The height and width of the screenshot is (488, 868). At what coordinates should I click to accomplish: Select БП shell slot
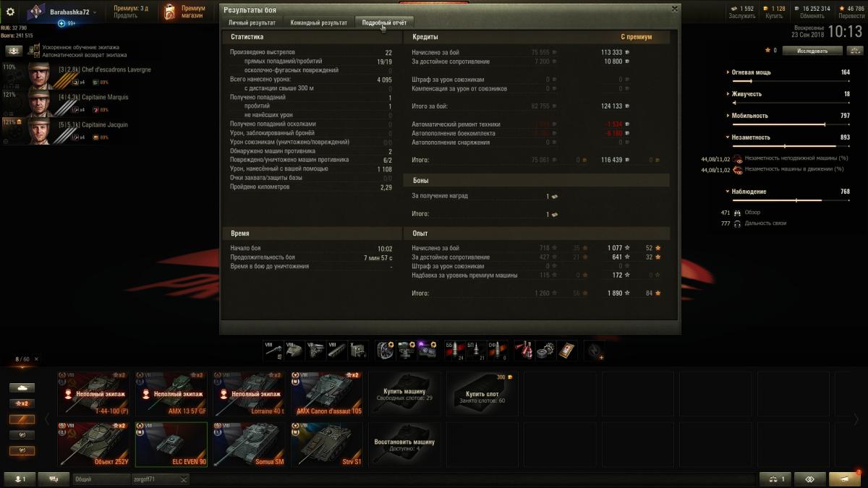tap(475, 351)
